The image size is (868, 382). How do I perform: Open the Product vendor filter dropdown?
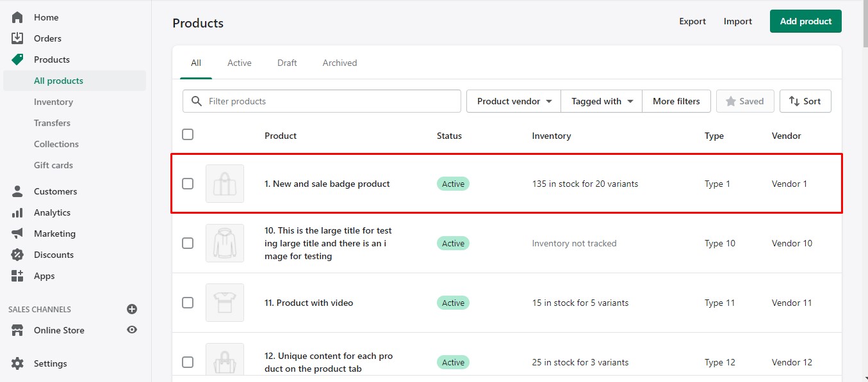pyautogui.click(x=512, y=100)
